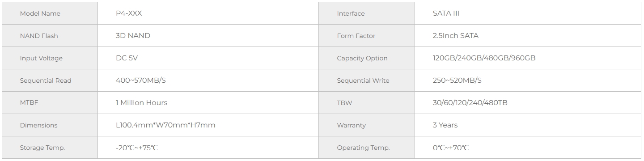Click the NAND Flash label
This screenshot has height=161, width=644.
[39, 36]
